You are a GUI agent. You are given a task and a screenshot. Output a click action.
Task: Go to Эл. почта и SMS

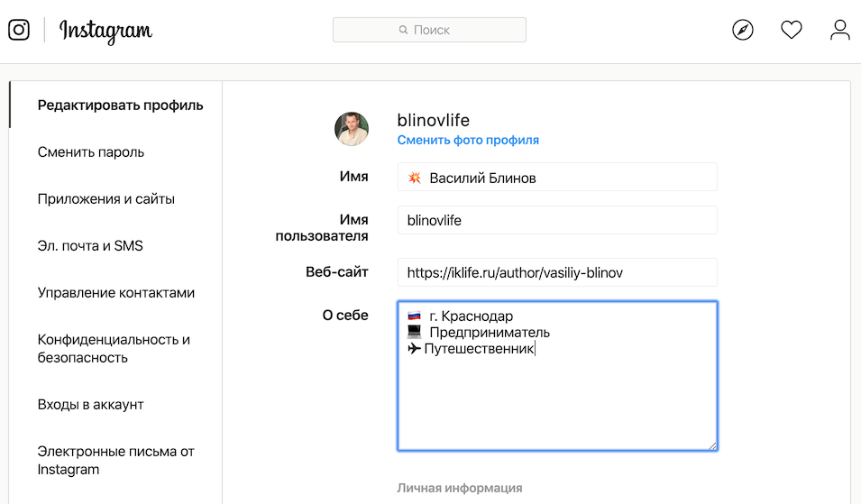(x=90, y=245)
